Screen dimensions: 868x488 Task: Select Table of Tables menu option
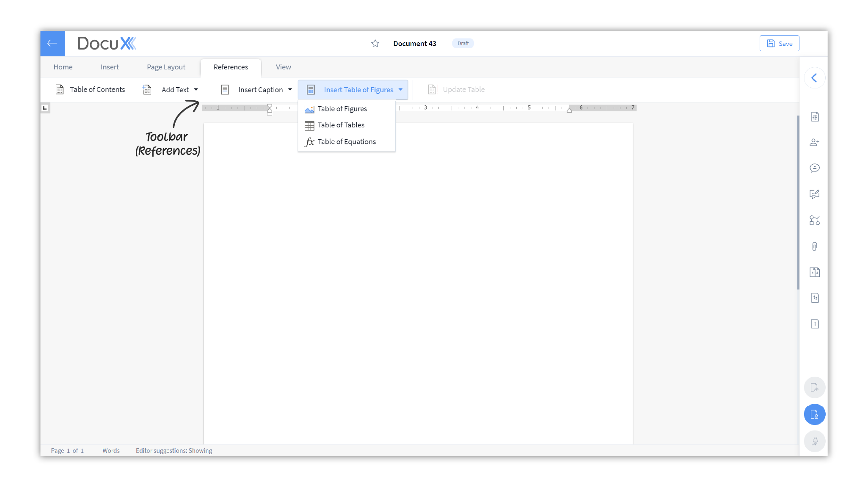coord(341,125)
